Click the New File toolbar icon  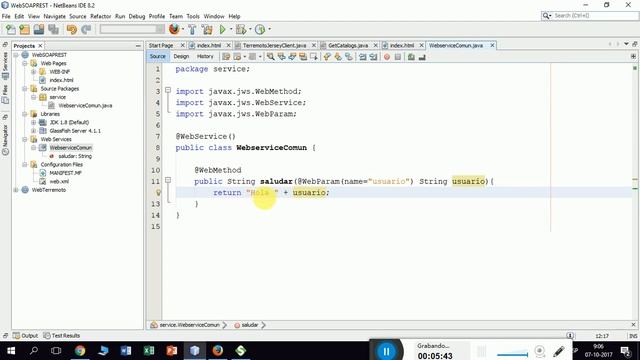11,29
